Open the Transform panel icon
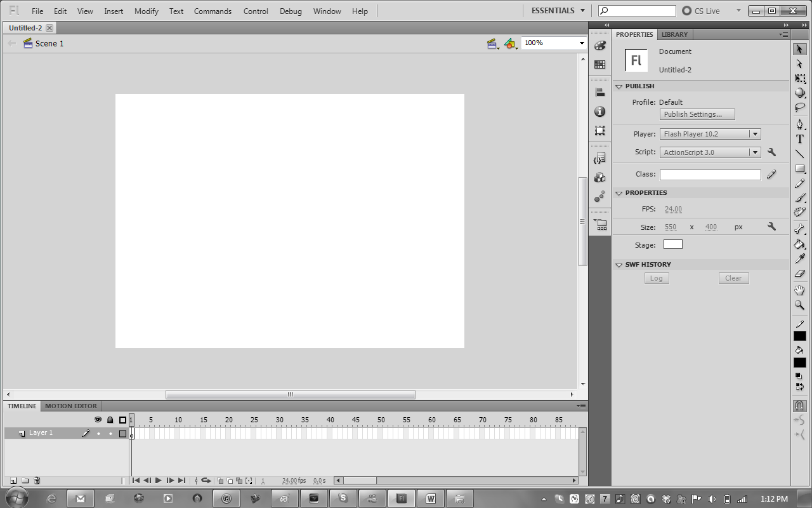 pyautogui.click(x=599, y=130)
